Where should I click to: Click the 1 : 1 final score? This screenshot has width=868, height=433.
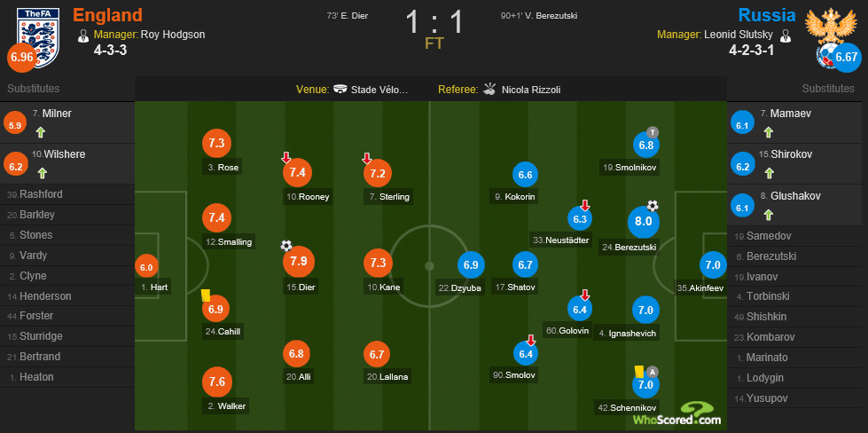[434, 22]
